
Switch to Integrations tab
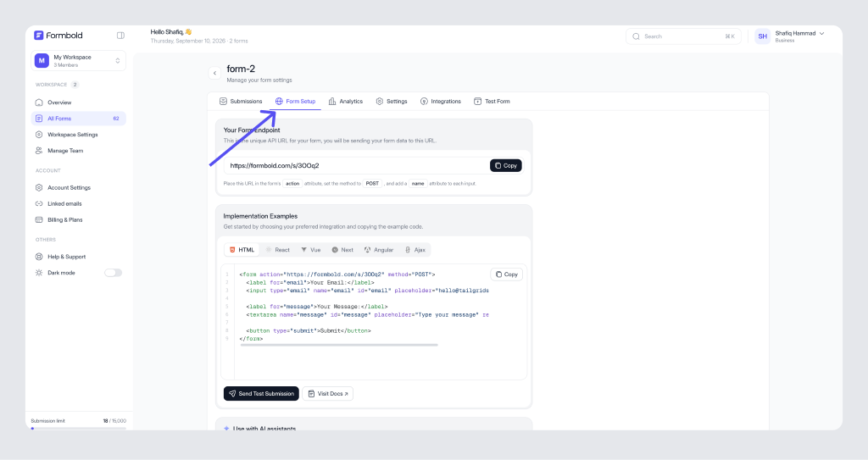[x=441, y=102]
